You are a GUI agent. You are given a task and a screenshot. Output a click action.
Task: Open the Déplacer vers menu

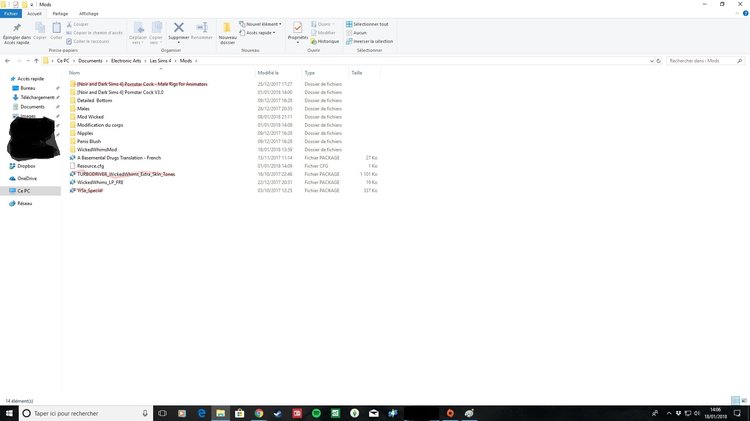click(138, 33)
